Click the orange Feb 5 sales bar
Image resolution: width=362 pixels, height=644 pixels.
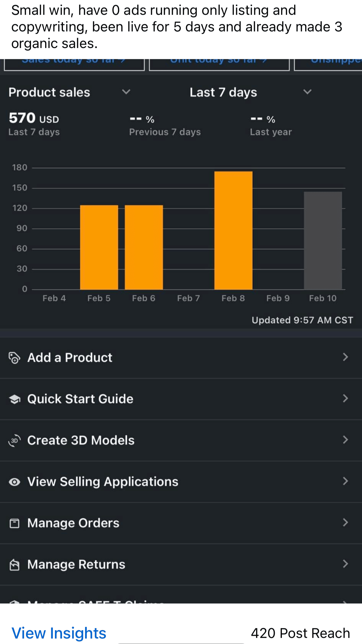pyautogui.click(x=99, y=247)
